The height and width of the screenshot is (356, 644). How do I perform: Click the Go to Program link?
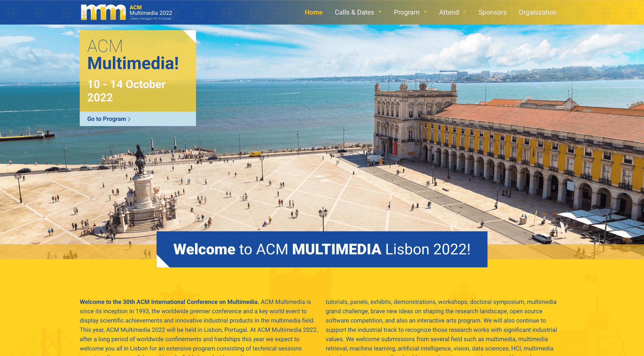[x=109, y=119]
